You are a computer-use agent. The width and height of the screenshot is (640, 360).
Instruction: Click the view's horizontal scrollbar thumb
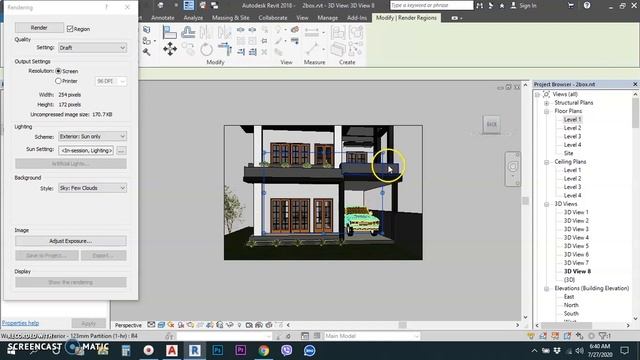pos(402,325)
